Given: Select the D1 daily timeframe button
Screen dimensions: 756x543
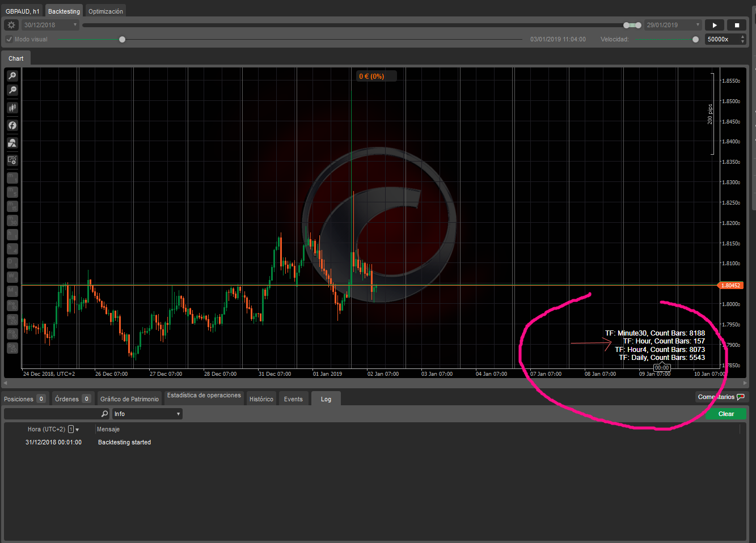Looking at the screenshot, I should (x=12, y=262).
